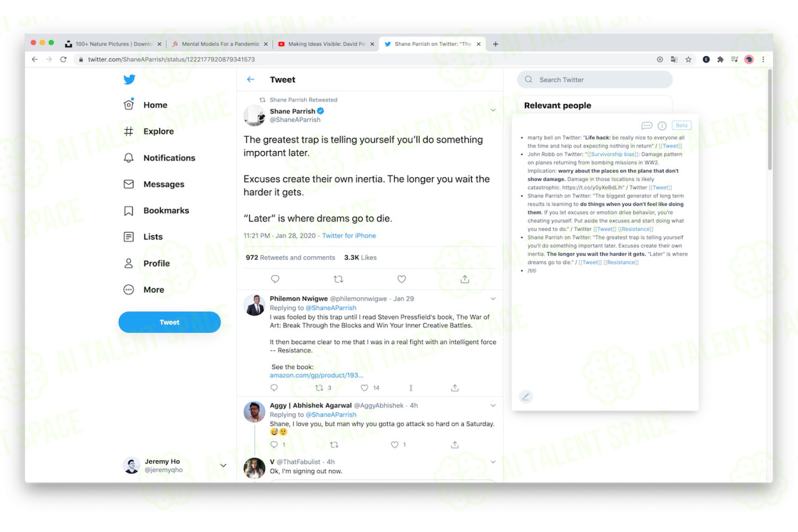This screenshot has width=798, height=532.
Task: Expand Jeremy Ho account switcher
Action: click(223, 465)
